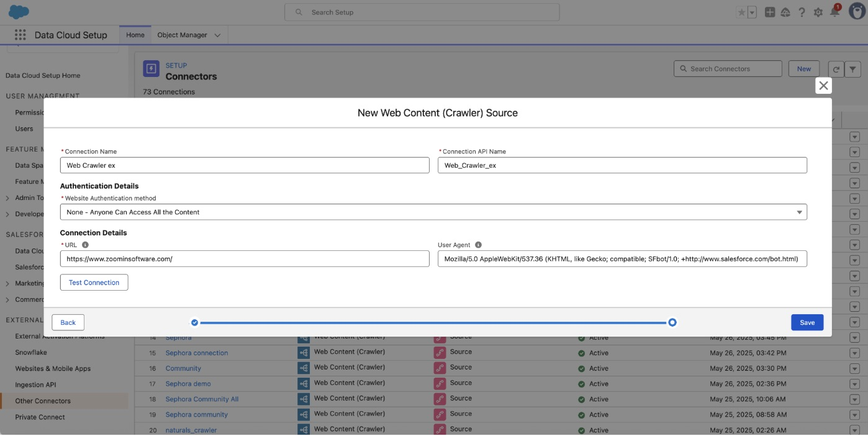868x436 pixels.
Task: Click the Test Connection button
Action: point(94,283)
